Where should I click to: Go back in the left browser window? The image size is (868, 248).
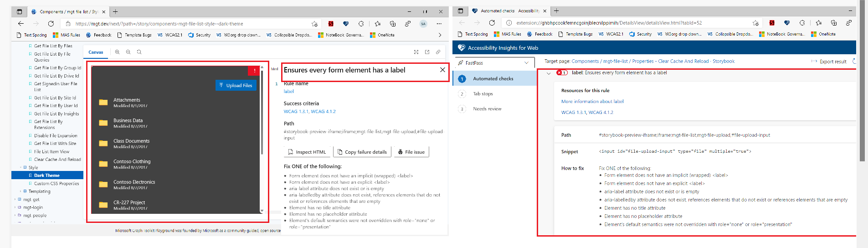21,24
